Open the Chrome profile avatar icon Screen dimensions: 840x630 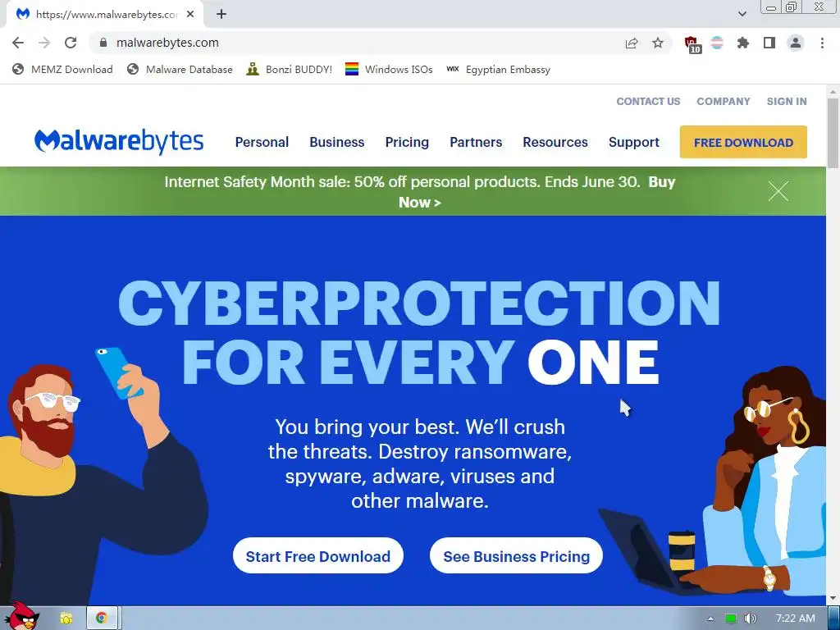796,43
